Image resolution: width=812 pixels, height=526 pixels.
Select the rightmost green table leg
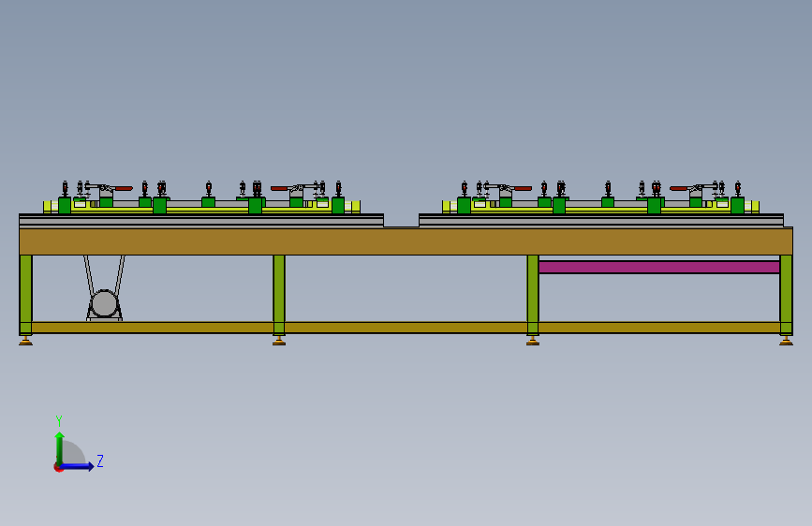[x=786, y=294]
